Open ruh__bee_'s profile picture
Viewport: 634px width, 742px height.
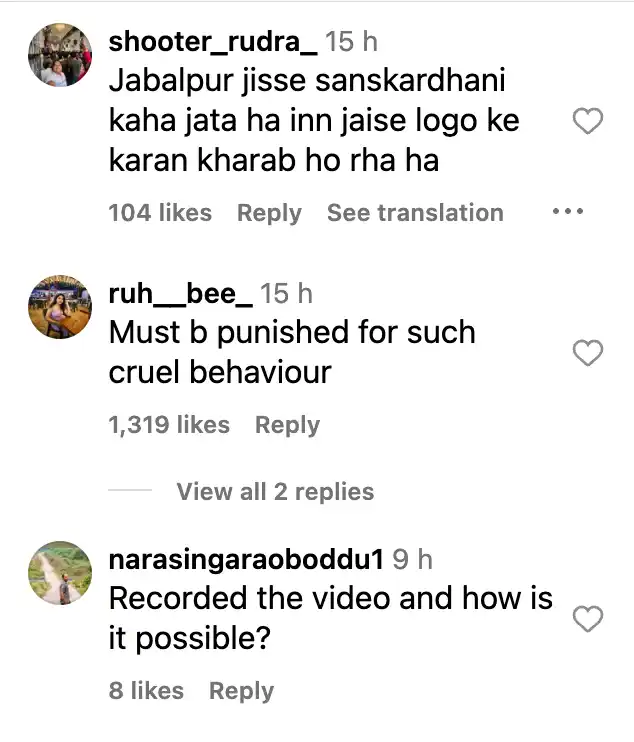(60, 307)
